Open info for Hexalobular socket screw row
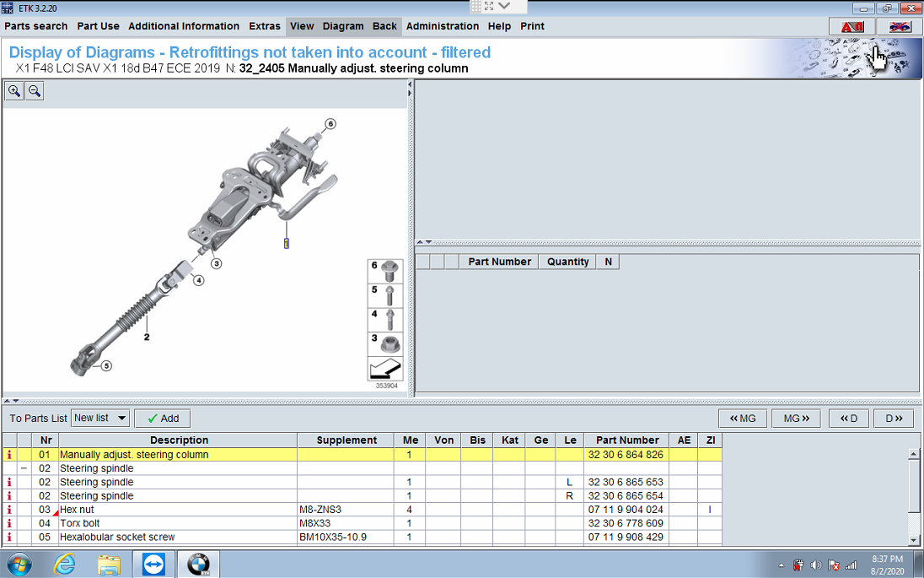The height and width of the screenshot is (578, 924). [x=8, y=537]
